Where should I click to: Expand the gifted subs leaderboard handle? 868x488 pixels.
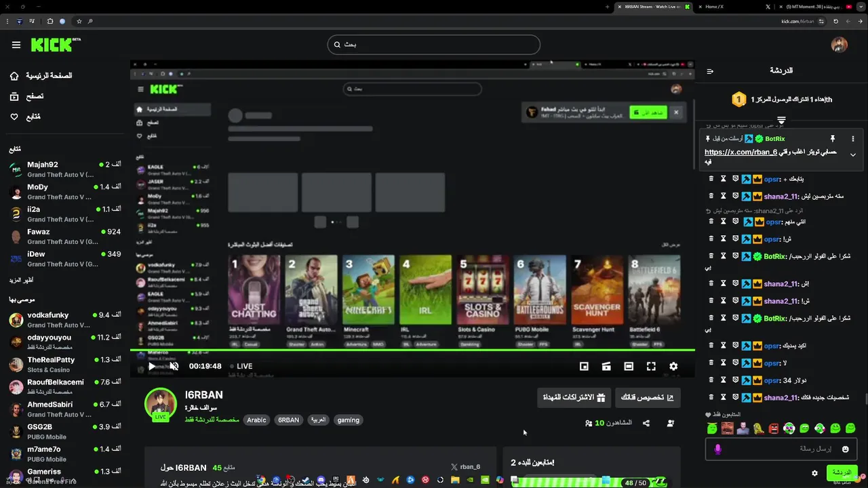pos(781,120)
